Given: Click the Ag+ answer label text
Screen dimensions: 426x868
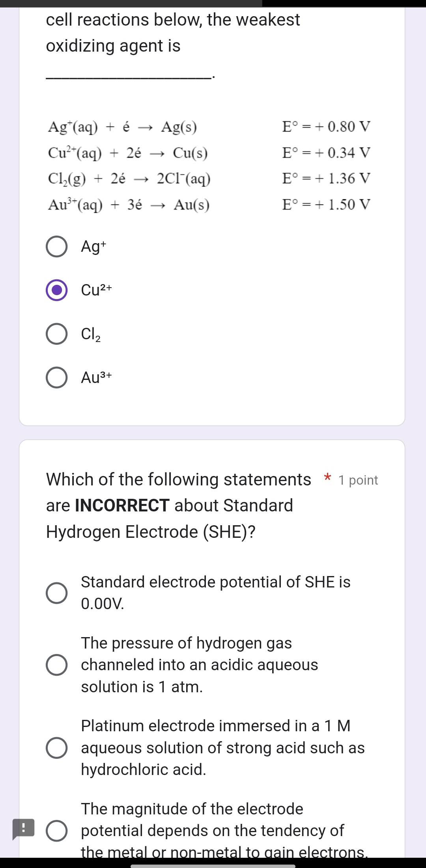Looking at the screenshot, I should pyautogui.click(x=93, y=245).
